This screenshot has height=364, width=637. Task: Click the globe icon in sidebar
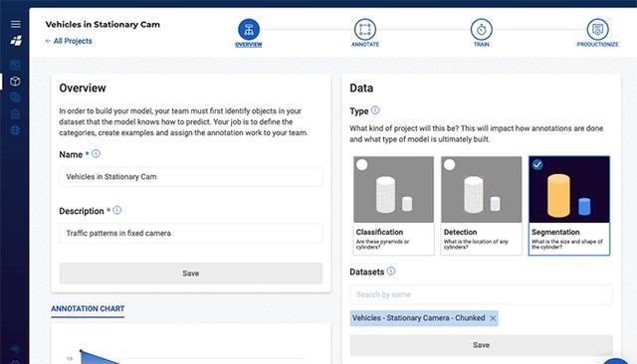[15, 130]
